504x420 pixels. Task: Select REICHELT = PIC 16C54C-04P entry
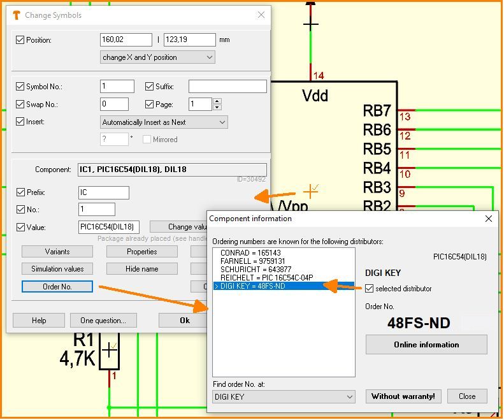coord(266,278)
